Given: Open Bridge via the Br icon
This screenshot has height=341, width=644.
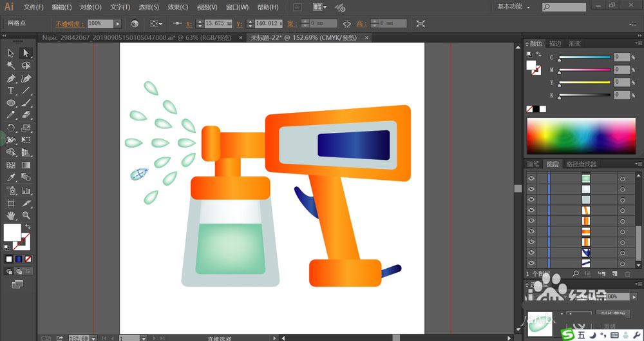Looking at the screenshot, I should [x=298, y=7].
